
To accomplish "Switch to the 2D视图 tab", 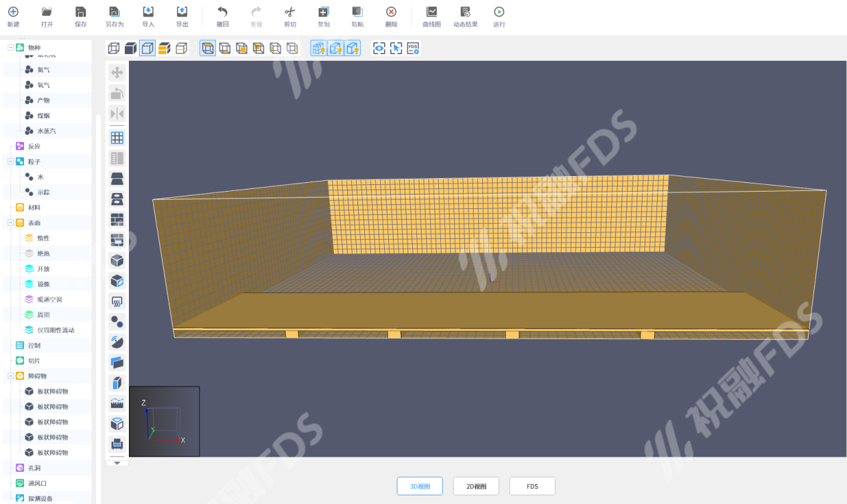I will pos(476,486).
